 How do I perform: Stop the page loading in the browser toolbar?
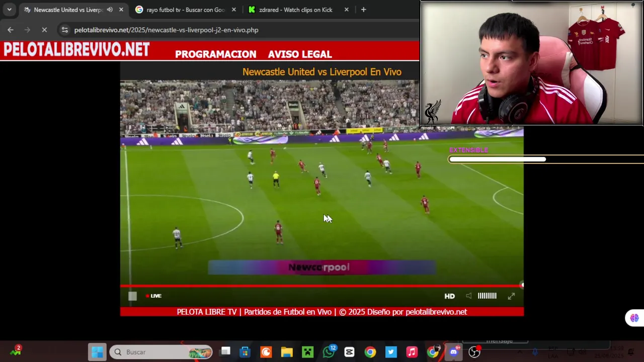coord(44,30)
